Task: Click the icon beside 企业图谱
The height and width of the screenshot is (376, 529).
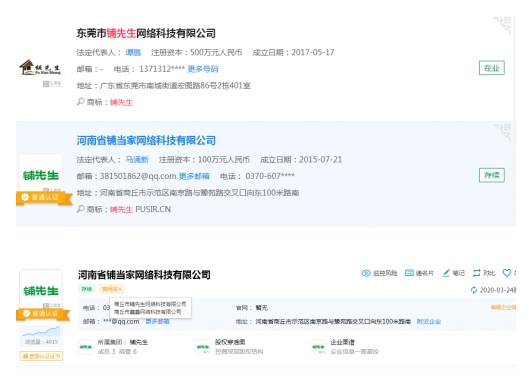Action: pos(318,347)
